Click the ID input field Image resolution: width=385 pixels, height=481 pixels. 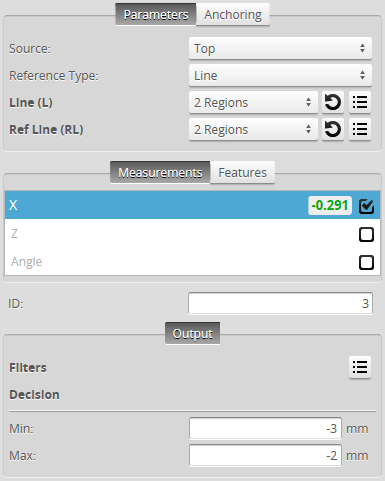pyautogui.click(x=280, y=303)
